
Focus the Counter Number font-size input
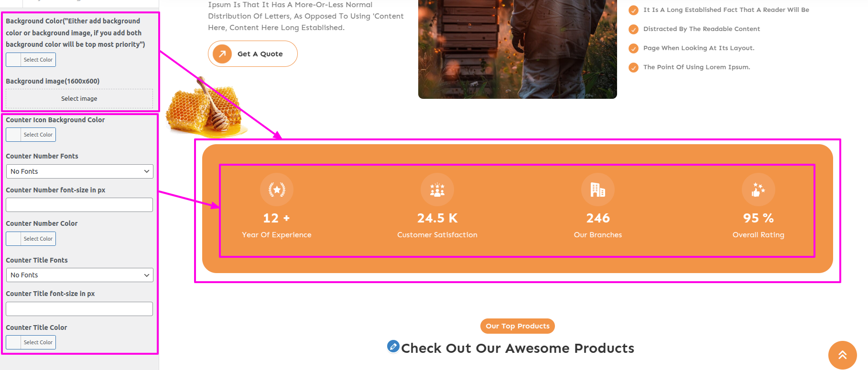pos(79,205)
